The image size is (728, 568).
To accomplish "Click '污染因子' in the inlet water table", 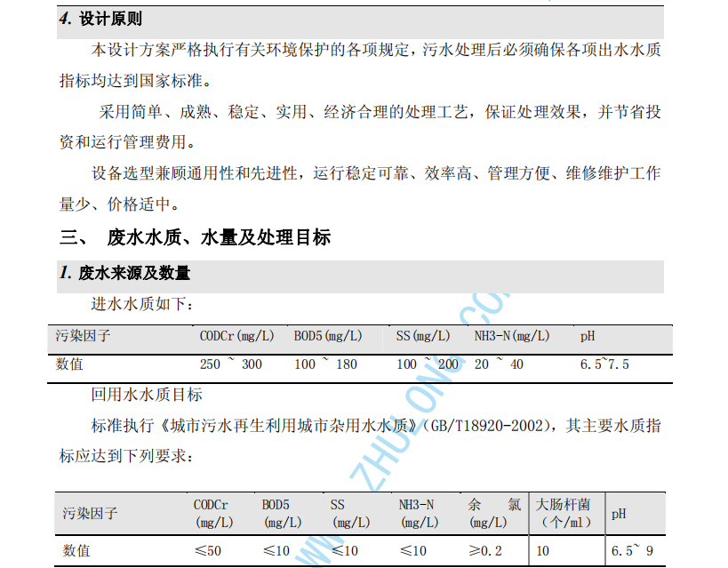I will pyautogui.click(x=83, y=336).
